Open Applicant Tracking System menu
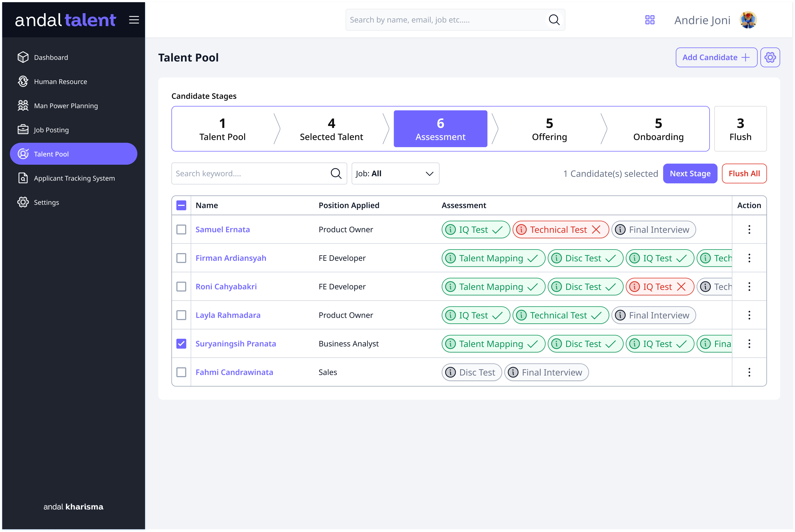The image size is (795, 532). click(x=74, y=178)
